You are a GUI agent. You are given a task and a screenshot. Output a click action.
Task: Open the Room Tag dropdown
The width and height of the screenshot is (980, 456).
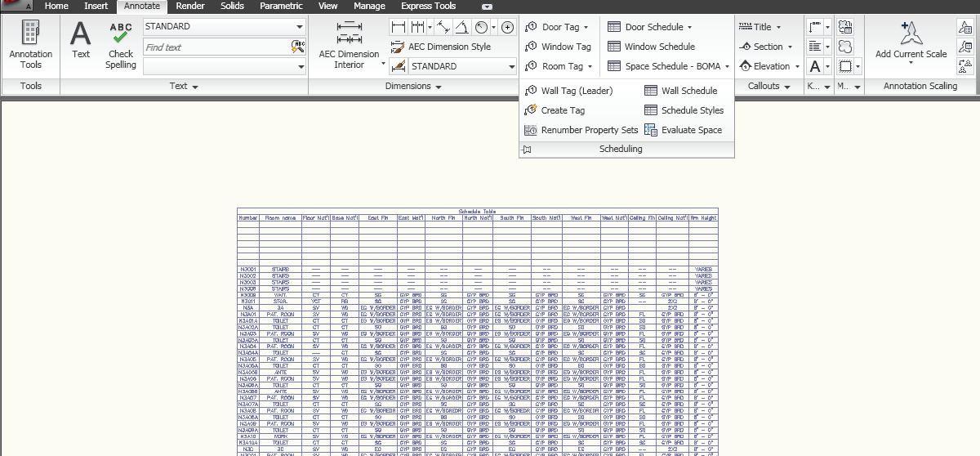pyautogui.click(x=590, y=66)
